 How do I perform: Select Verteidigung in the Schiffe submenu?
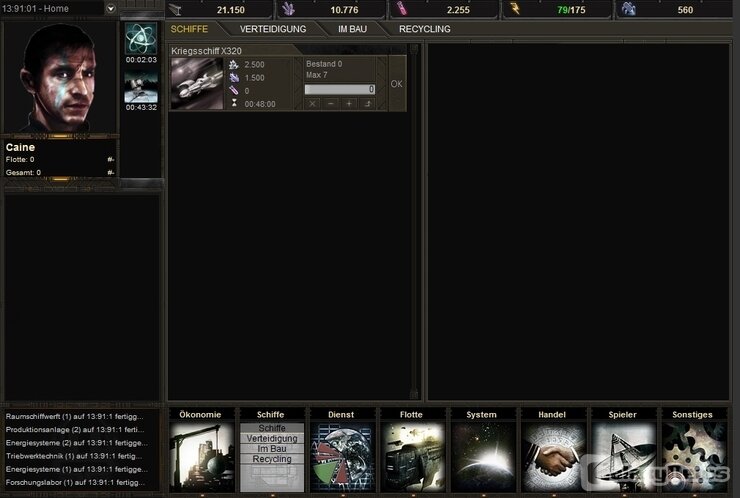point(272,439)
